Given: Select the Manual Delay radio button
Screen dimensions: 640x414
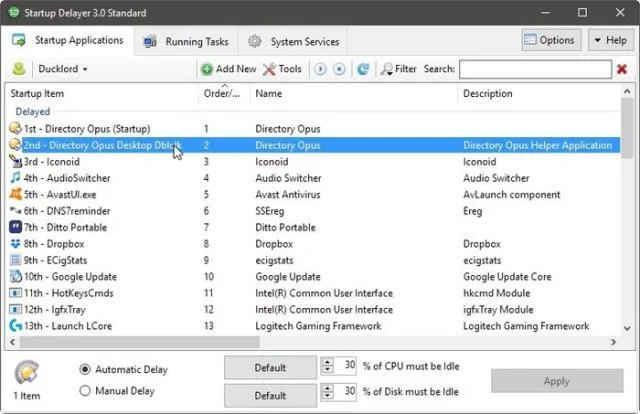Looking at the screenshot, I should pos(85,391).
